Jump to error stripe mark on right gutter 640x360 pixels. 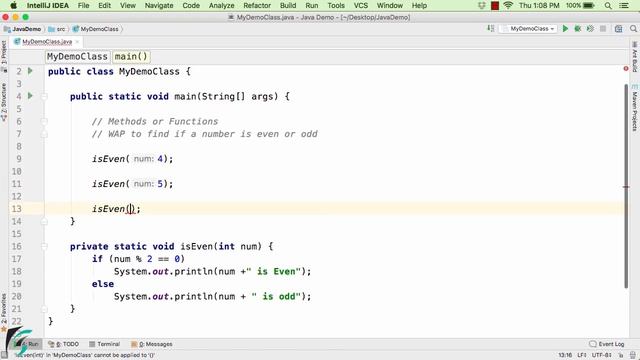[x=626, y=187]
